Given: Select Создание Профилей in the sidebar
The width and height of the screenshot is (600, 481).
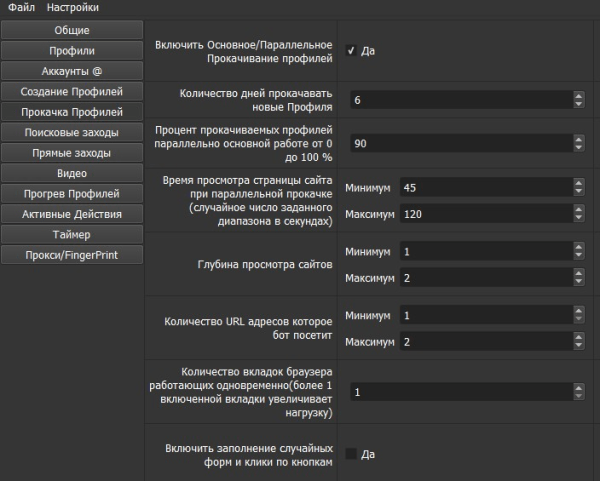Looking at the screenshot, I should [x=72, y=92].
